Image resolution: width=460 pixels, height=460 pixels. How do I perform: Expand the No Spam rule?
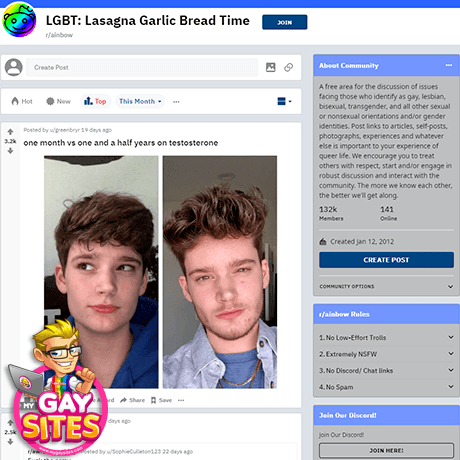point(386,387)
